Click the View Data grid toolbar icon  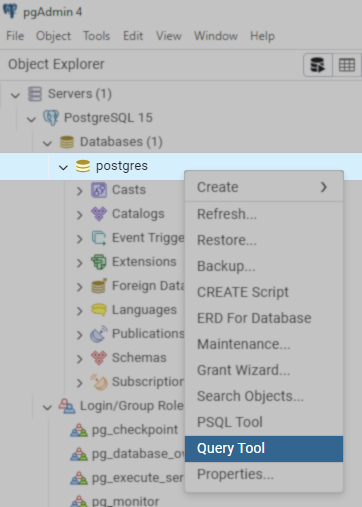point(347,65)
